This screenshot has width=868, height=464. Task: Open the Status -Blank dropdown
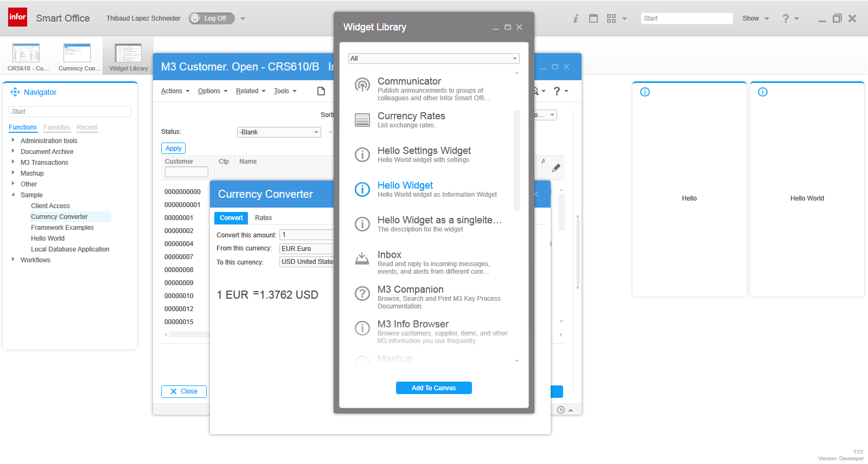point(279,132)
